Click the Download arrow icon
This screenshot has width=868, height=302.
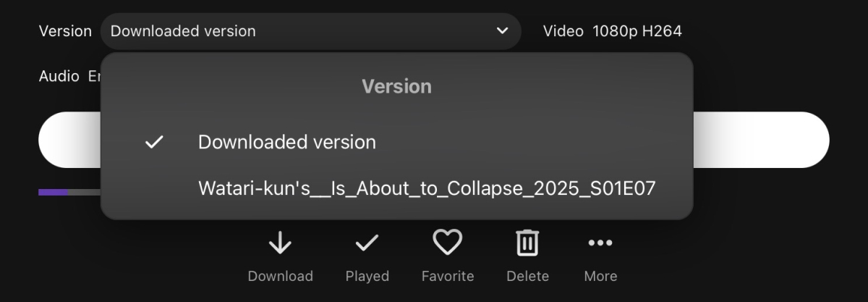click(280, 243)
